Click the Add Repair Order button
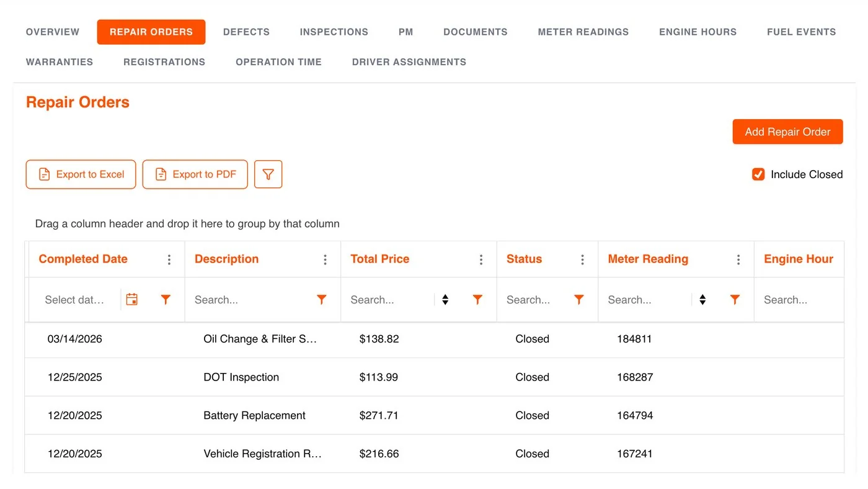868x489 pixels. click(787, 132)
